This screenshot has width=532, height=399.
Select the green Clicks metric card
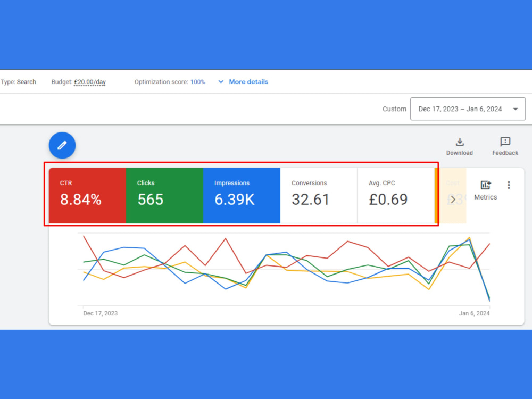point(164,195)
